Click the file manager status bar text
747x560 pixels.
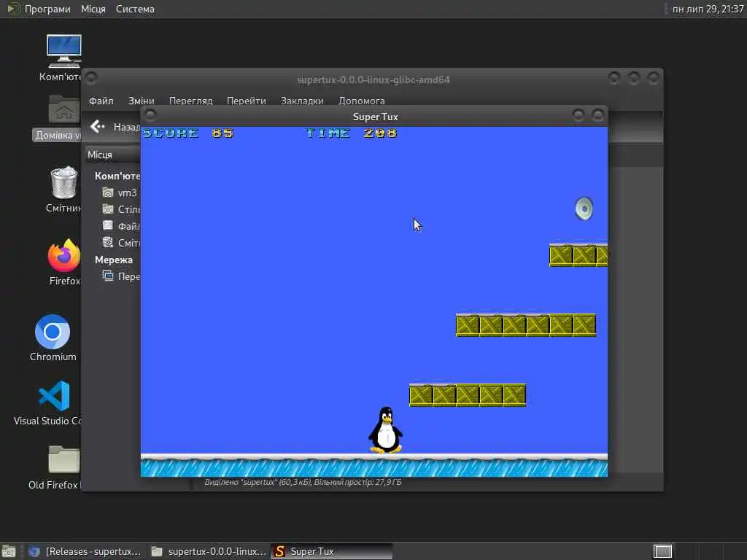point(303,483)
